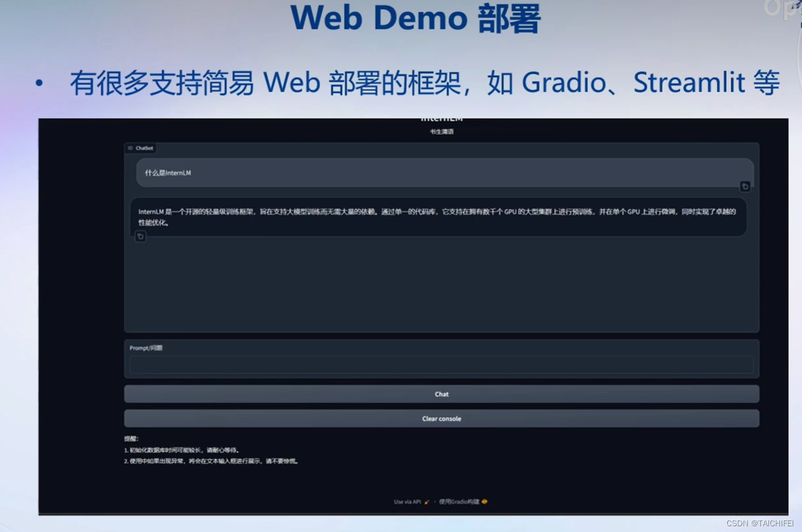Click the 'Prompt/问题' label
Viewport: 802px width, 532px height.
tap(146, 348)
